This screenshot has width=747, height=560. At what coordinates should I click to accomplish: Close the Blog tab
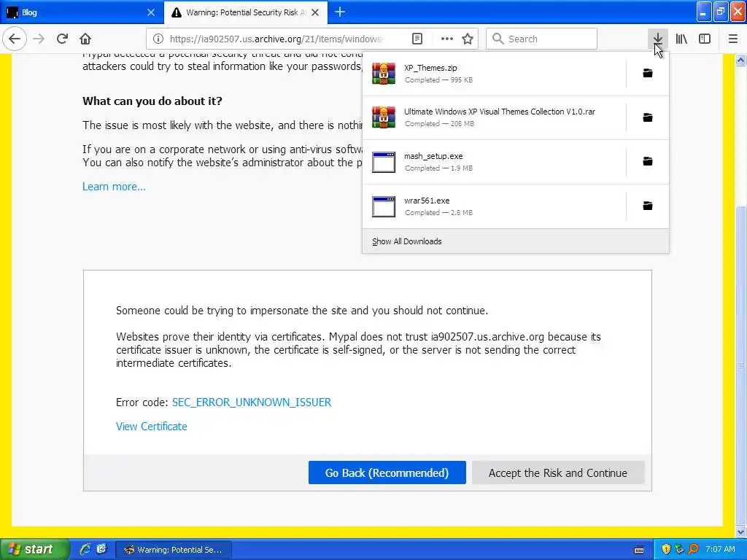pyautogui.click(x=151, y=12)
